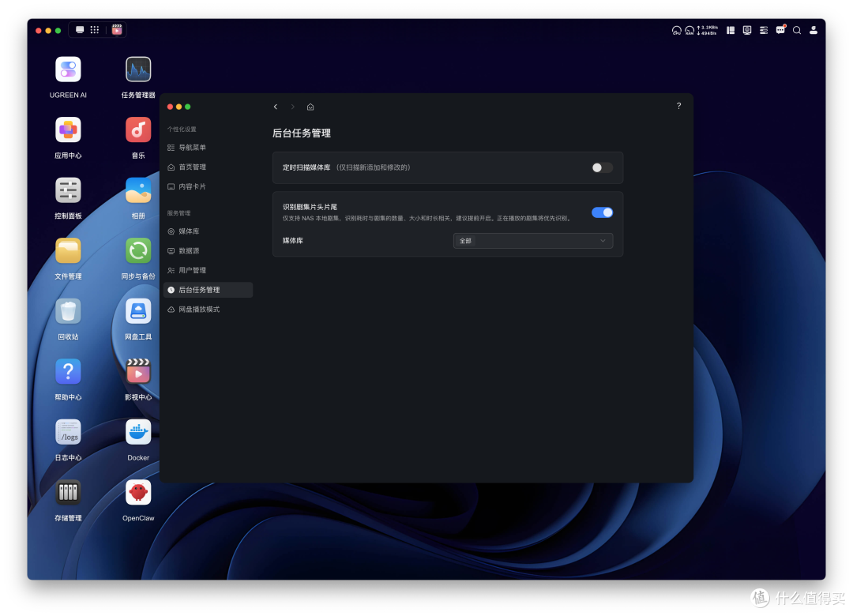Open the 存储管理 storage manager

click(x=68, y=493)
